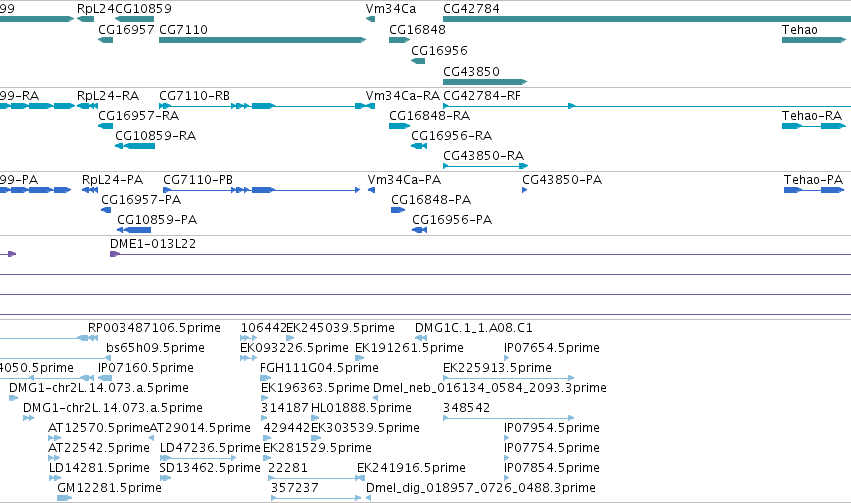Click the AT22542.5prime EST label

pyautogui.click(x=99, y=448)
